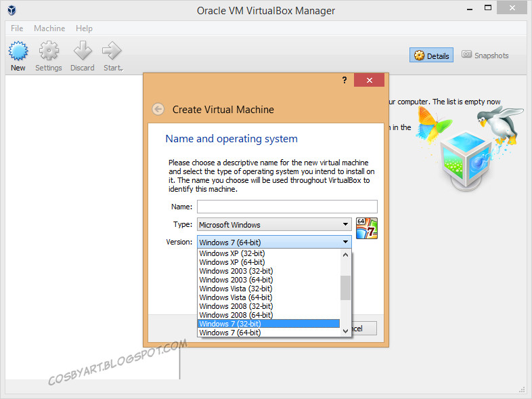Select Windows 7 (64-bit) in the list

pos(269,333)
